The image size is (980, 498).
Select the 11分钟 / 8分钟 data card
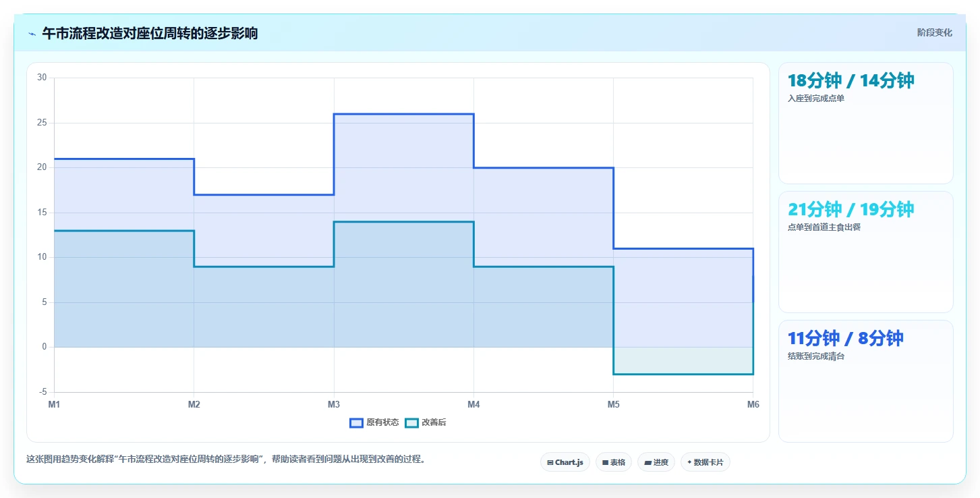pyautogui.click(x=865, y=381)
